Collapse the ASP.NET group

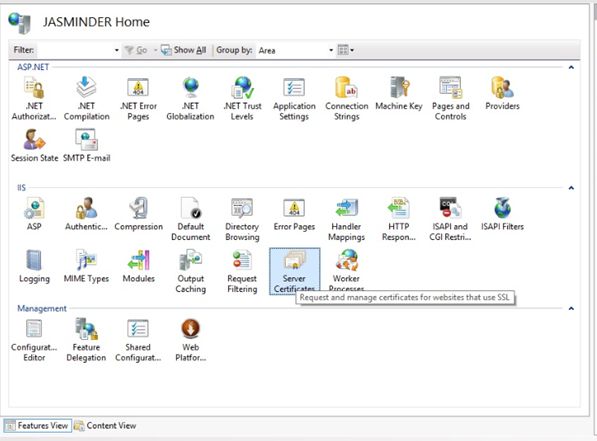coord(571,67)
